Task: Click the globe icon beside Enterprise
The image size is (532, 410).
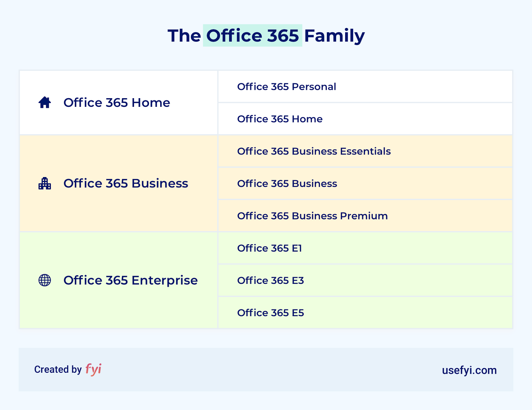Action: coord(45,280)
